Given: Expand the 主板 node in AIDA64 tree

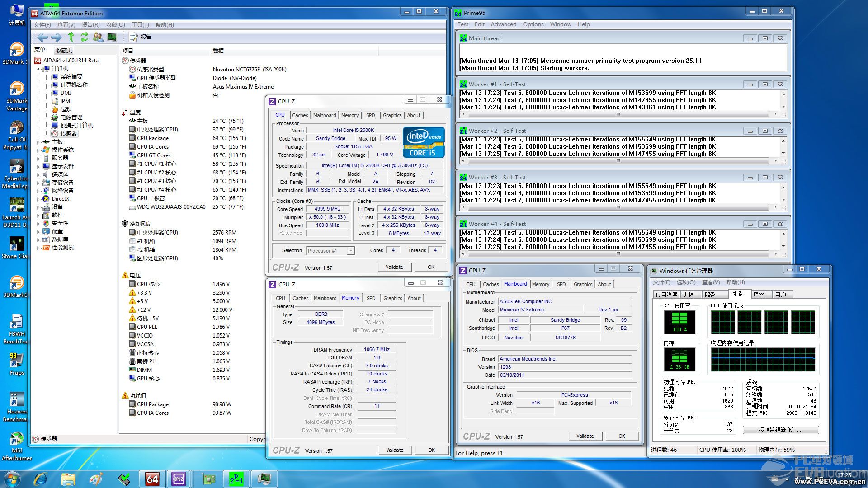Looking at the screenshot, I should [38, 142].
